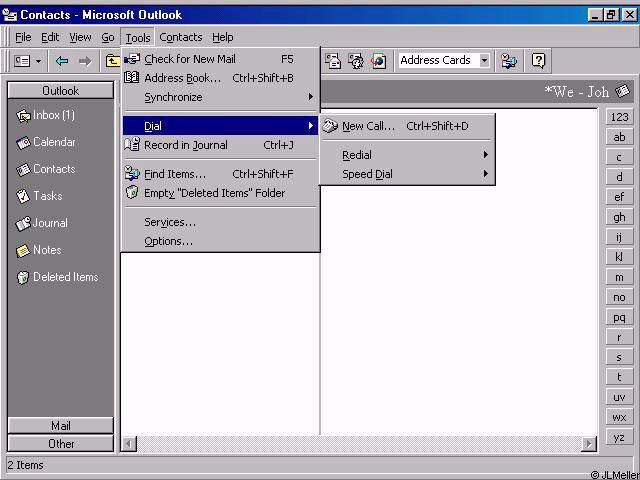Click Up One Level folder icon
Viewport: 640px width, 480px height.
112,61
